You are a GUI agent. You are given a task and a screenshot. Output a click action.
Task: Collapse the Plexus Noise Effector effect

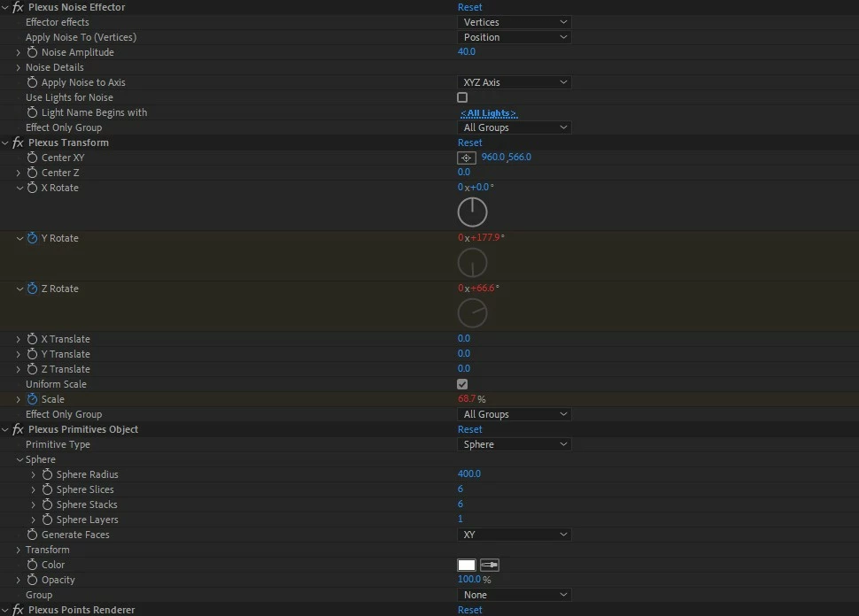coord(5,7)
